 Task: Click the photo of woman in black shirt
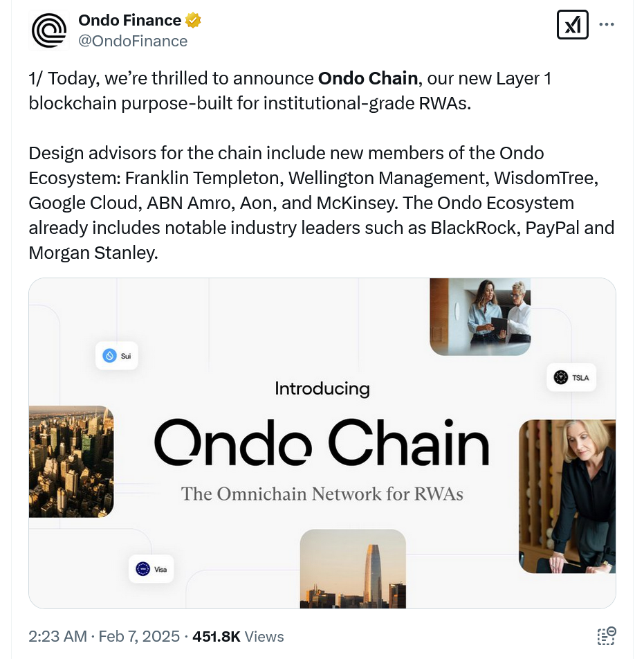[x=567, y=496]
